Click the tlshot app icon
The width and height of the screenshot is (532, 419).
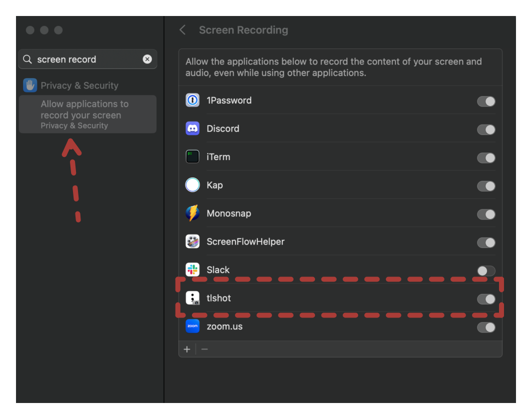(192, 298)
